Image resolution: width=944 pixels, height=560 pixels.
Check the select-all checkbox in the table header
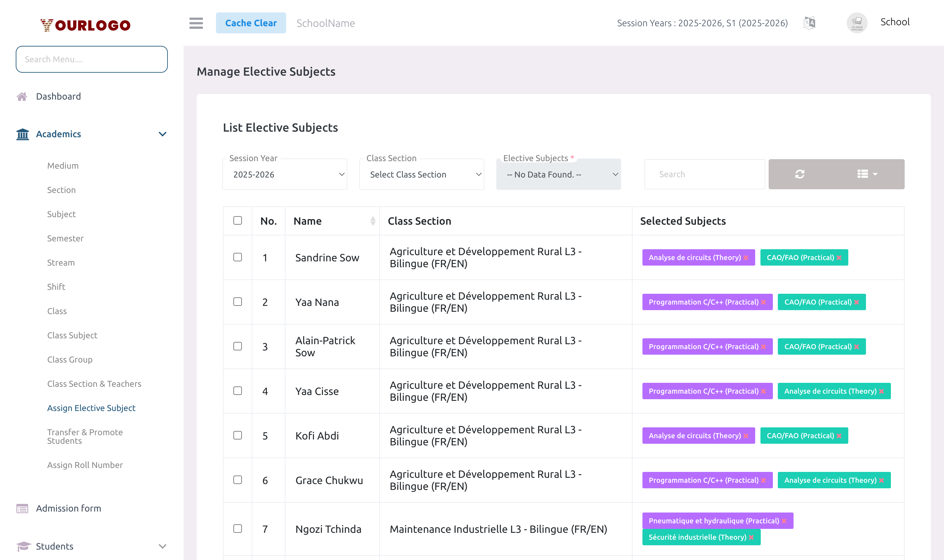coord(238,220)
